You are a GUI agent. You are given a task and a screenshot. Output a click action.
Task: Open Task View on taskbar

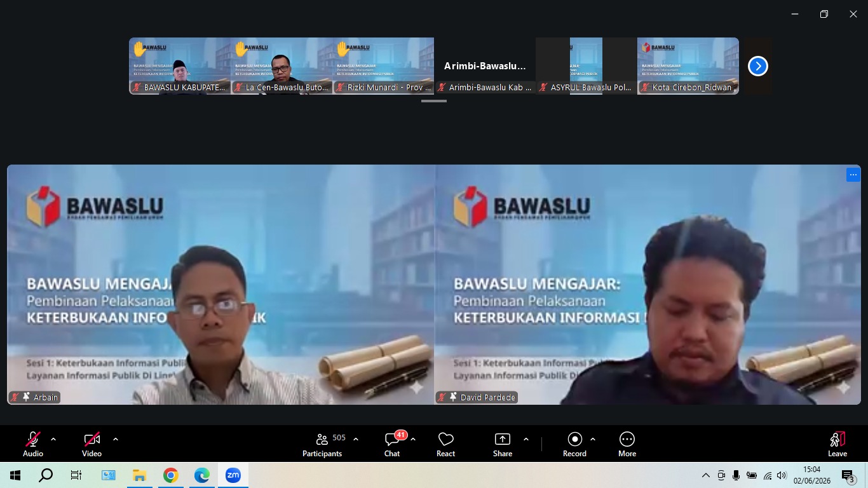76,475
